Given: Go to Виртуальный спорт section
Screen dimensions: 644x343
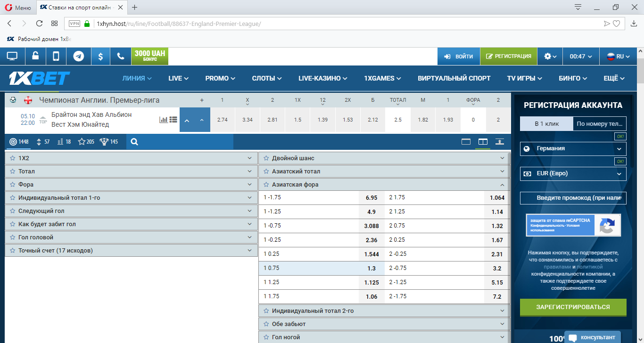Looking at the screenshot, I should pos(454,78).
